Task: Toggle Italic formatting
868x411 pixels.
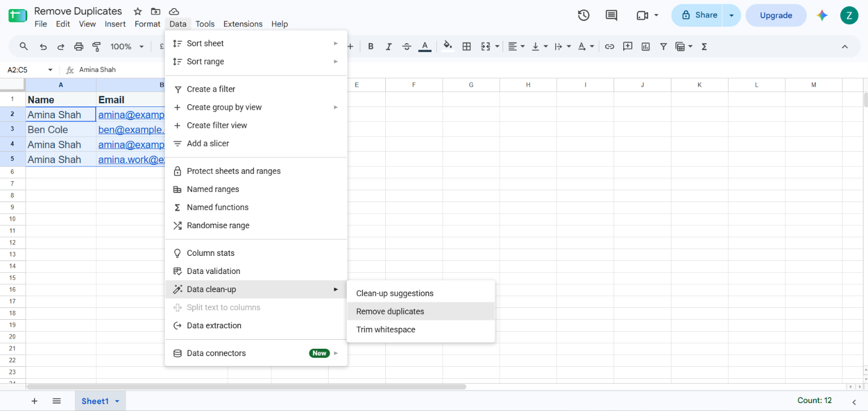Action: pos(388,46)
